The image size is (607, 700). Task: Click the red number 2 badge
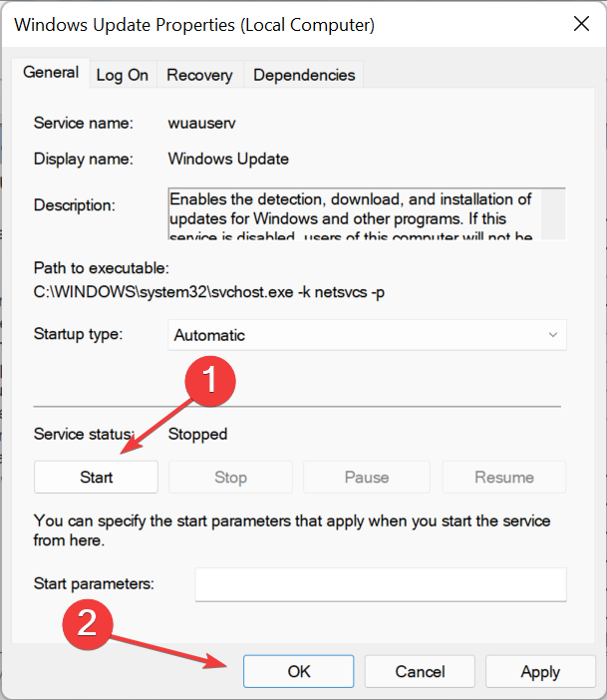pos(88,623)
